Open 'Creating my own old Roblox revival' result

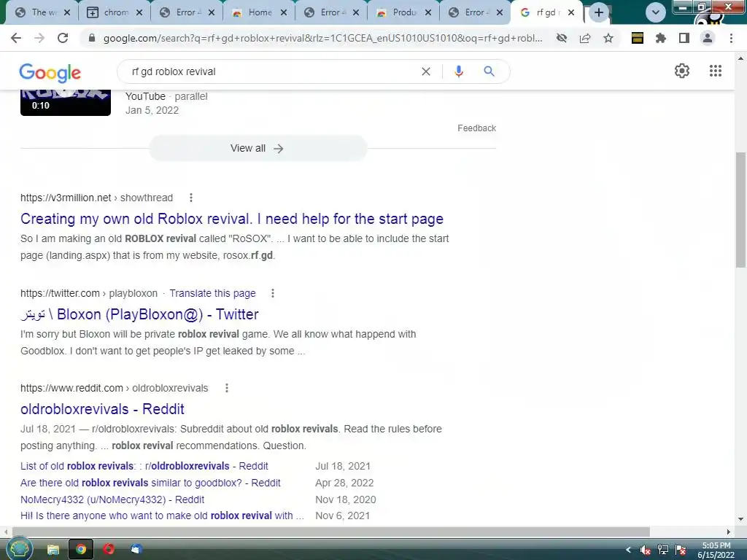coord(232,219)
